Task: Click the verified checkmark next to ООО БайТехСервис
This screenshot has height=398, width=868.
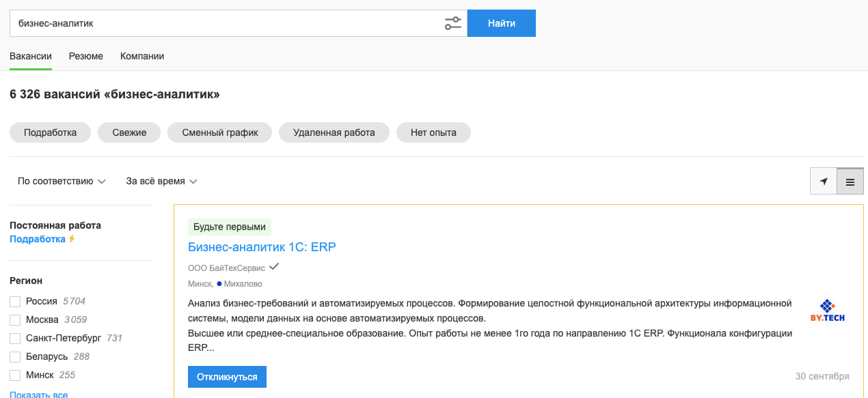Action: tap(274, 266)
